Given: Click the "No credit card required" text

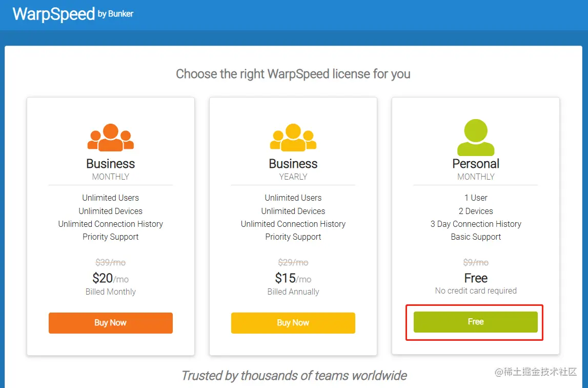Looking at the screenshot, I should click(x=476, y=290).
